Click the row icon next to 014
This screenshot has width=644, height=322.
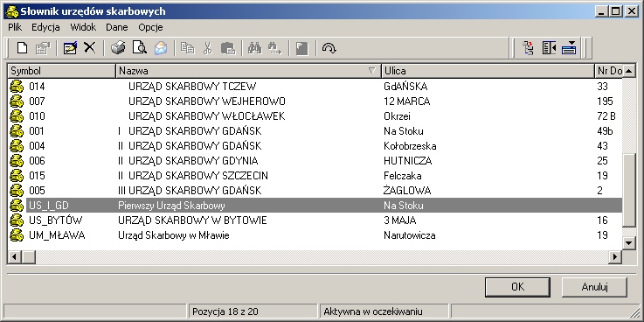pyautogui.click(x=17, y=87)
